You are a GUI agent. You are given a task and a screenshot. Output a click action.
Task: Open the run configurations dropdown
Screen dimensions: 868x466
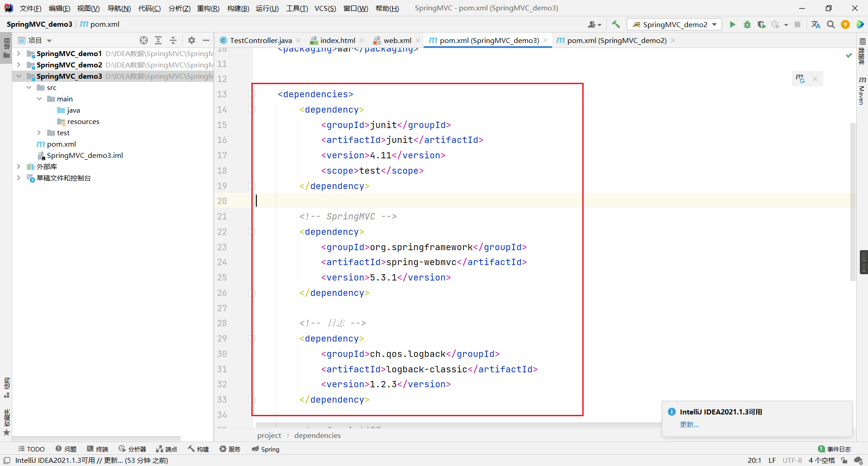674,24
